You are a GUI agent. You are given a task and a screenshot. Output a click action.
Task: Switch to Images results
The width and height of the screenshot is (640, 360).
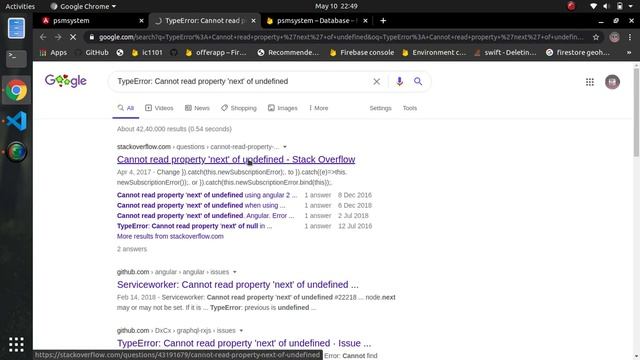(282, 108)
